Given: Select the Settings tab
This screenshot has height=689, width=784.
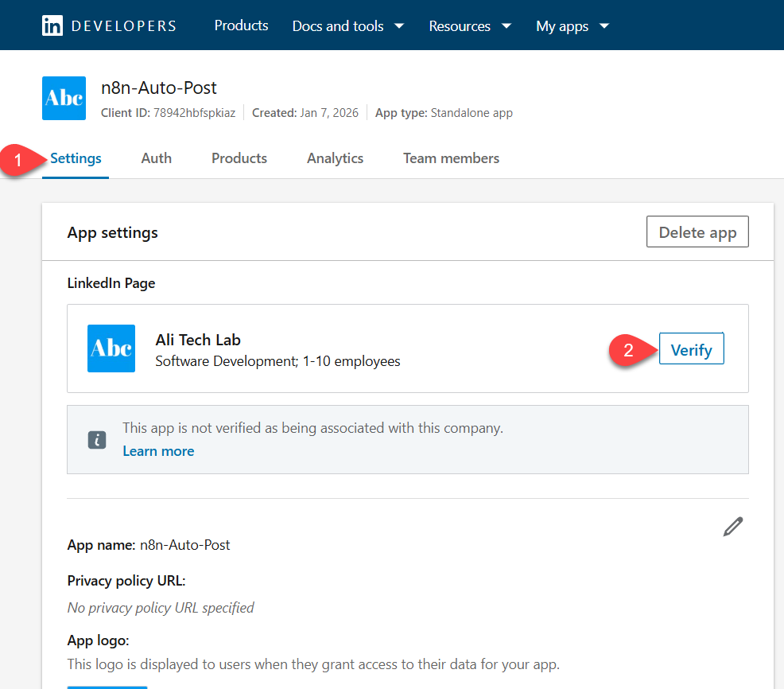Looking at the screenshot, I should (76, 158).
